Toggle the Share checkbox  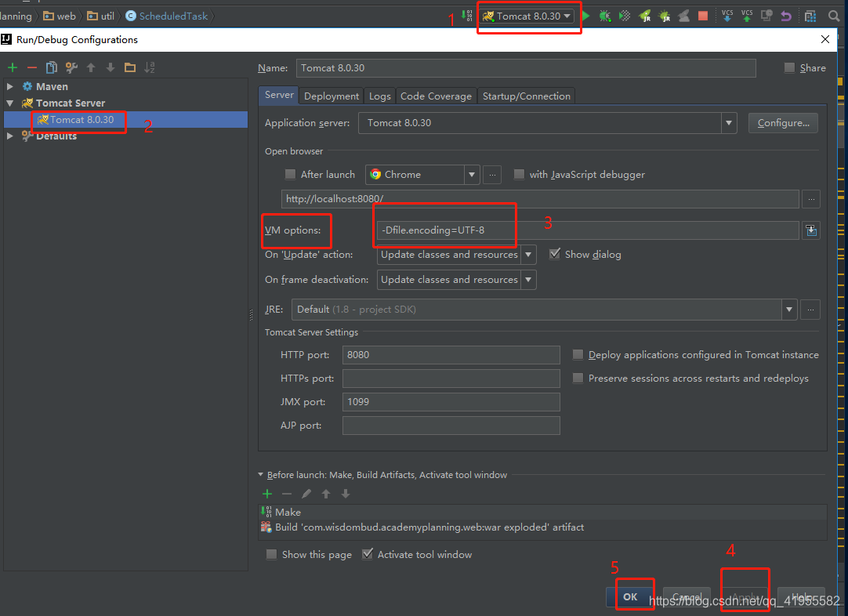tap(789, 67)
